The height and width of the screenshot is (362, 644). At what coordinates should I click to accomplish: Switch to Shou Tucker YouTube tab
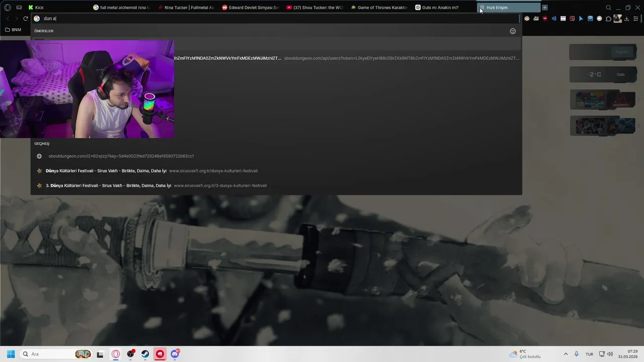pos(314,8)
